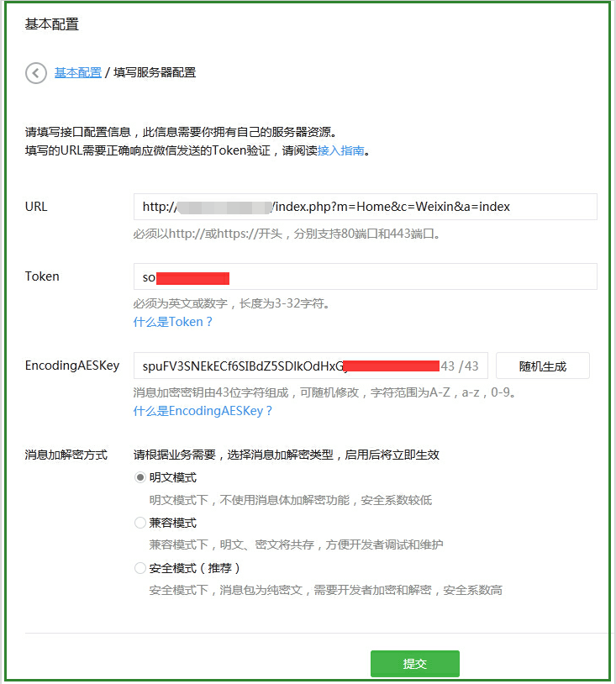616x684 pixels.
Task: Click the EncodingAESKey field label
Action: [x=72, y=366]
